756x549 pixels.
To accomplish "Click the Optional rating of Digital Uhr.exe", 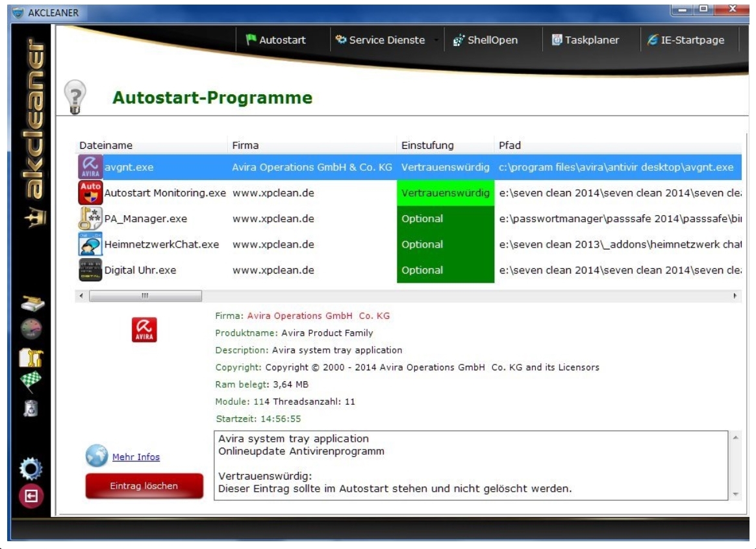I will click(446, 270).
